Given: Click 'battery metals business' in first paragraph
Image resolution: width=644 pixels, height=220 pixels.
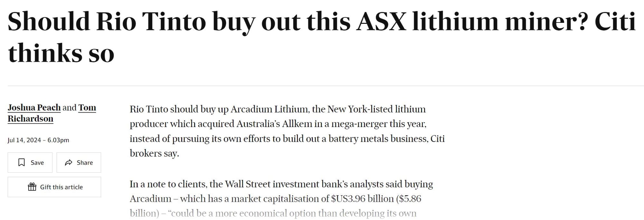Looking at the screenshot, I should (x=378, y=139).
